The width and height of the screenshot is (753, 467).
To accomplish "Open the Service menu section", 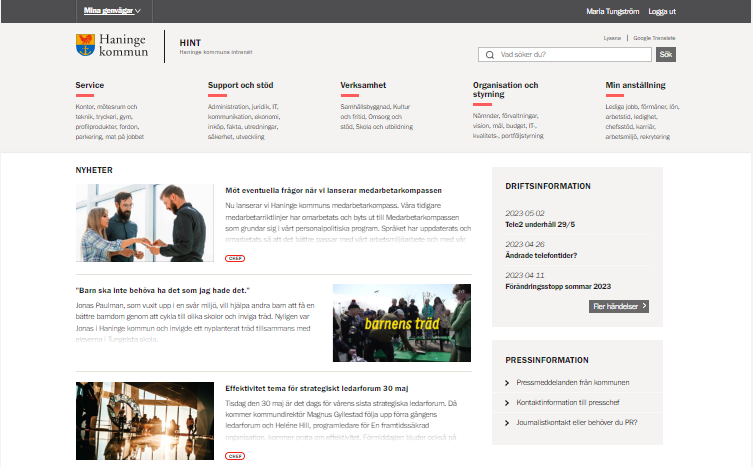I will tap(89, 86).
